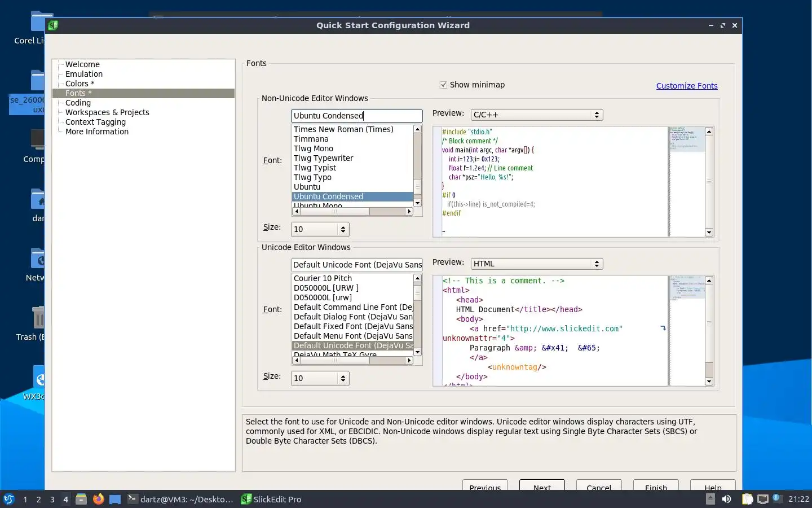Viewport: 812px width, 508px height.
Task: Select Ubuntu font in Non-Unicode list
Action: (307, 187)
